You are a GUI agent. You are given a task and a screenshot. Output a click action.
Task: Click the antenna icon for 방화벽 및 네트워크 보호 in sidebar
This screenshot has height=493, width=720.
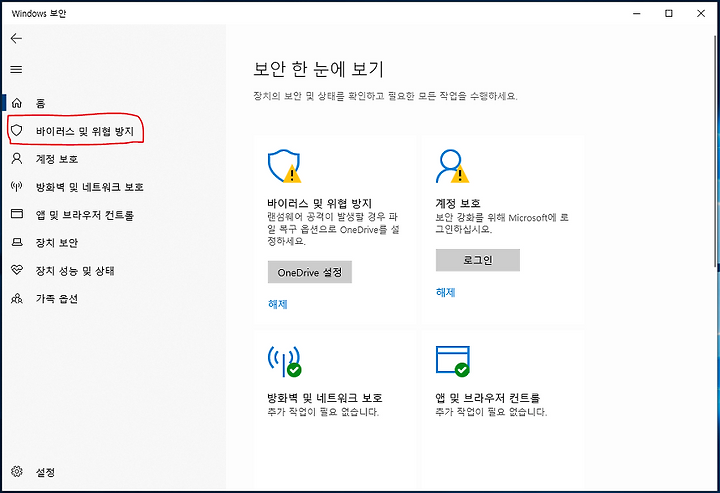[17, 186]
